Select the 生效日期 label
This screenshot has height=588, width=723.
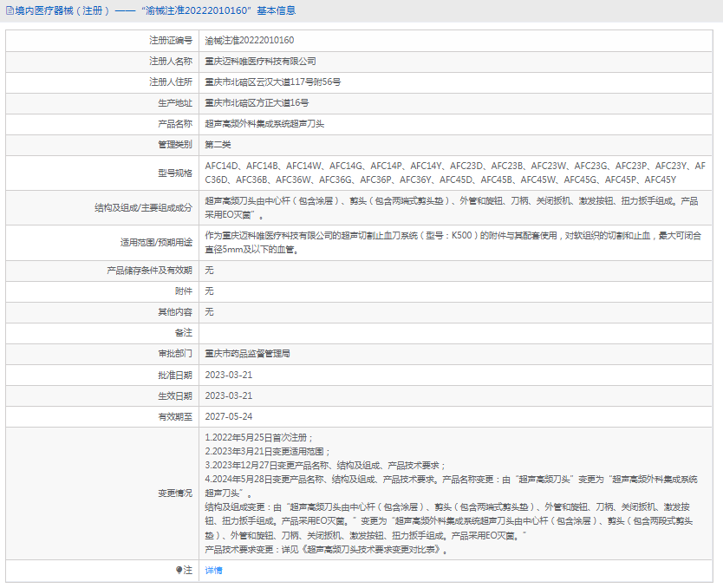(x=175, y=395)
